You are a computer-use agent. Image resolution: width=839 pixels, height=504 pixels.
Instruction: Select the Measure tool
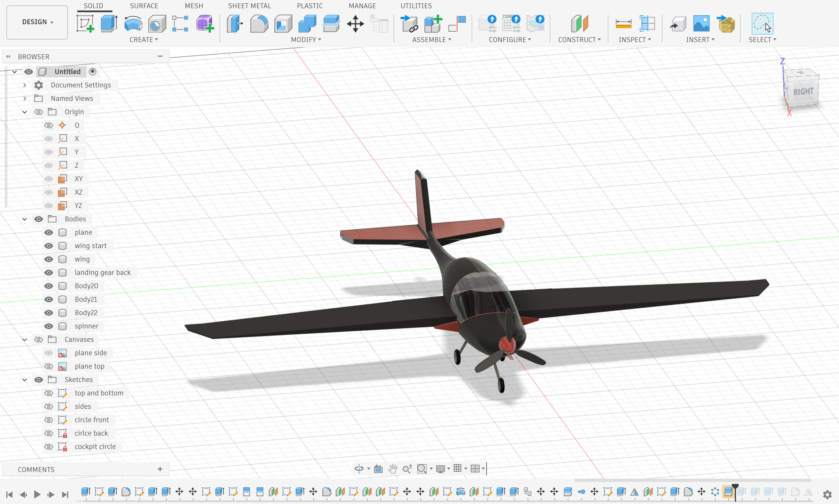click(623, 24)
